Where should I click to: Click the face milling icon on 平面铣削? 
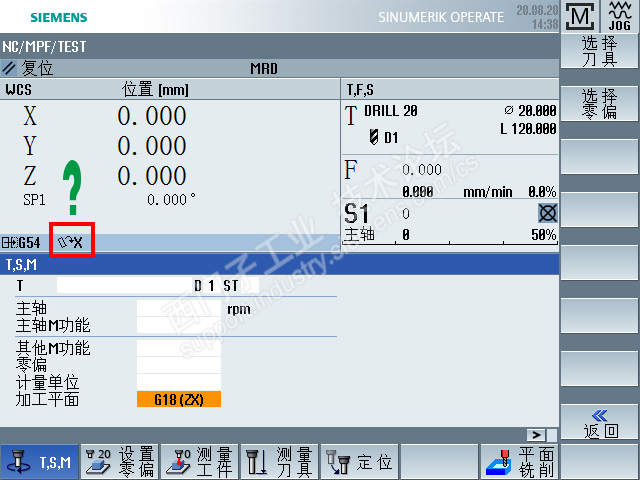coord(500,463)
